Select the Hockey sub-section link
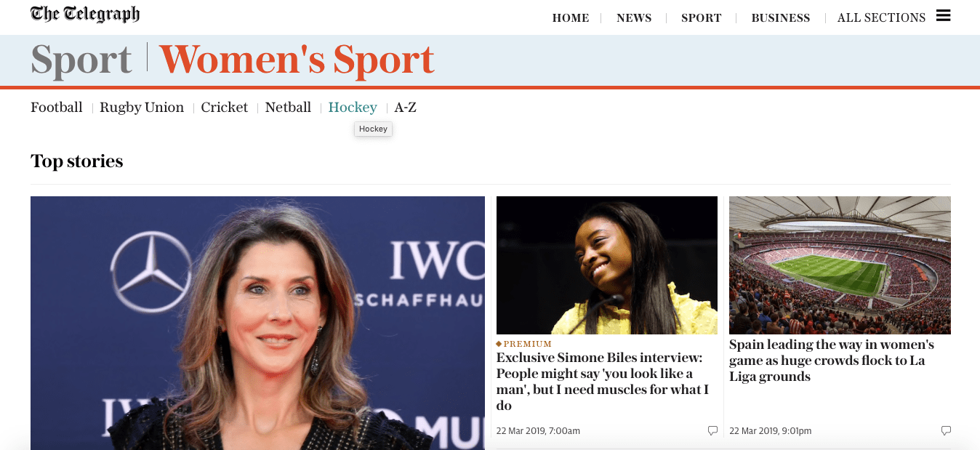Viewport: 980px width, 450px height. (x=353, y=108)
